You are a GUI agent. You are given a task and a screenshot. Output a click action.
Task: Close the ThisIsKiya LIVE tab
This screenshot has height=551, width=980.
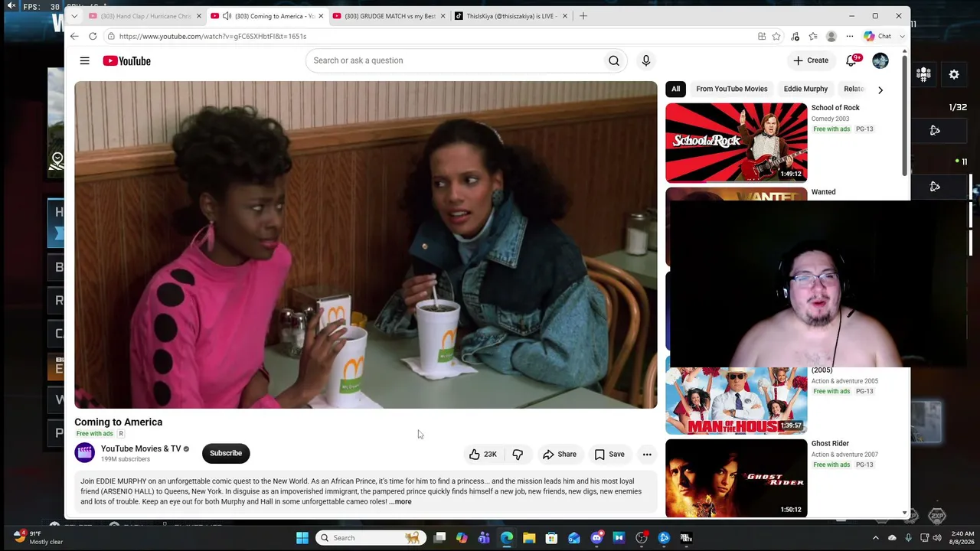[x=564, y=16]
